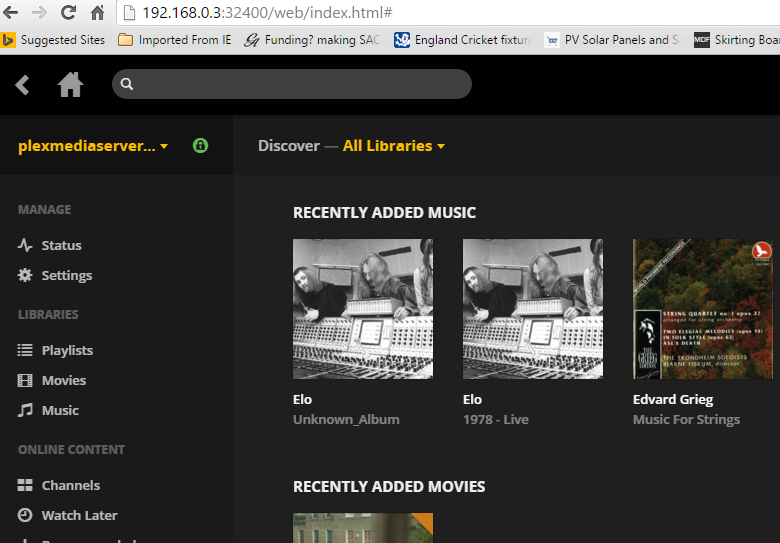
Task: Click the Status pulse icon
Action: (25, 245)
